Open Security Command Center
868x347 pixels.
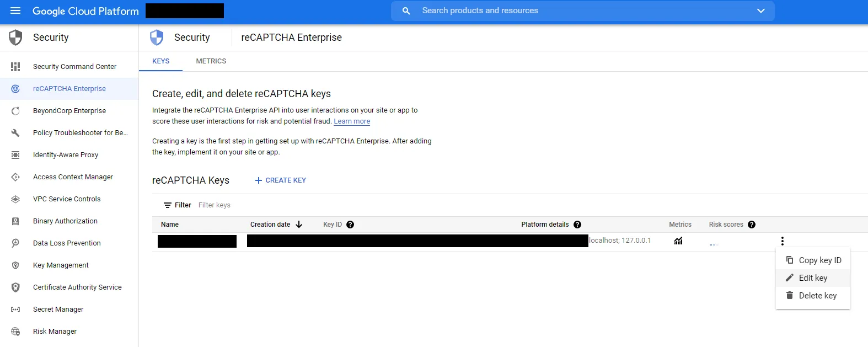(74, 67)
